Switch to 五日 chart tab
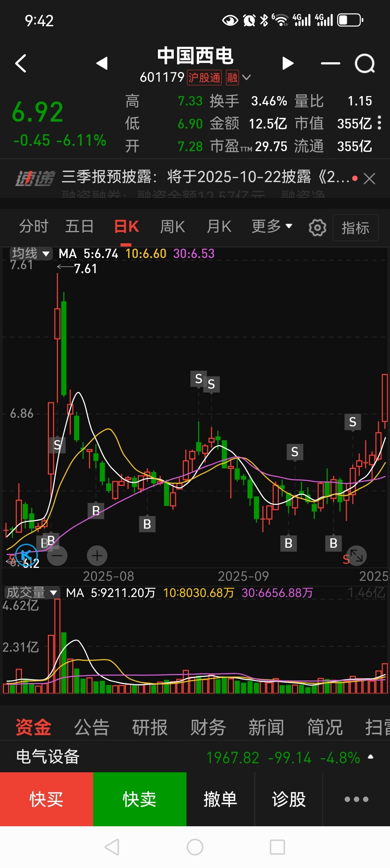The width and height of the screenshot is (390, 868). click(79, 226)
